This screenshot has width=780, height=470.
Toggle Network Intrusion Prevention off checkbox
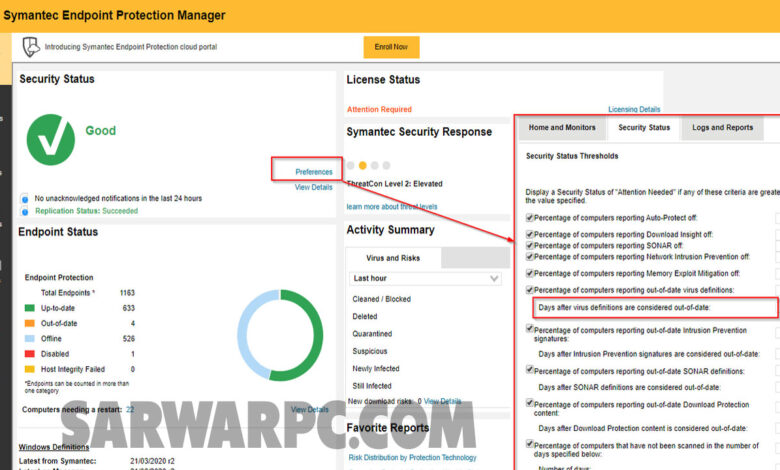click(530, 257)
